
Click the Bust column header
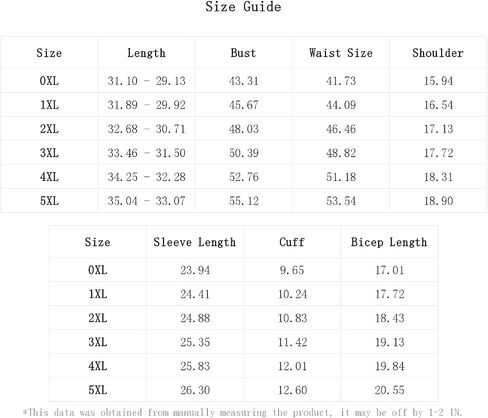point(243,53)
